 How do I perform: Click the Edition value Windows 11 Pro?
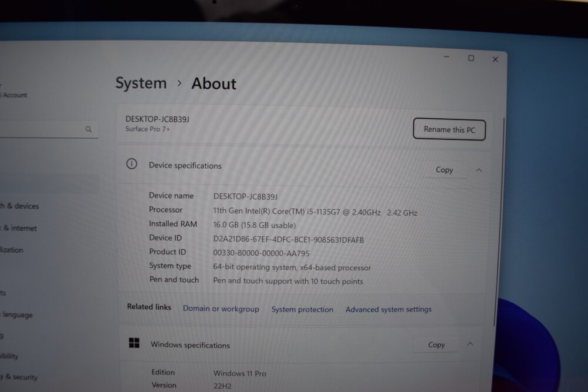240,373
